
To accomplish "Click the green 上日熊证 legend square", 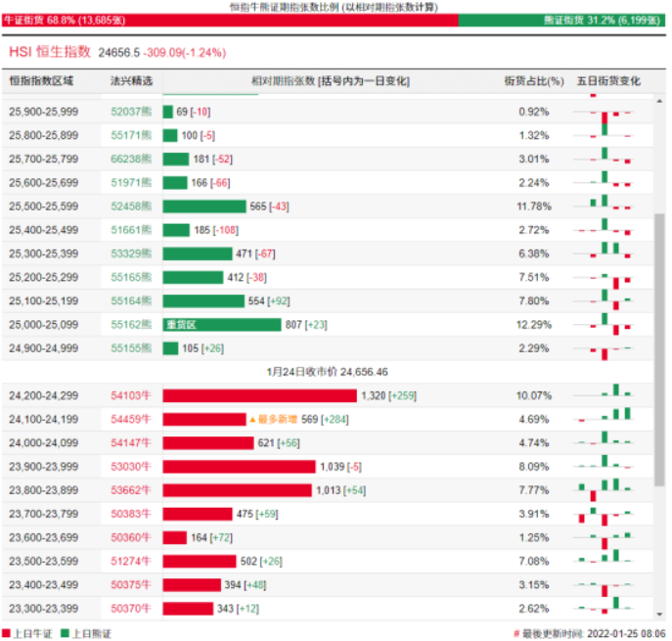I will click(65, 633).
